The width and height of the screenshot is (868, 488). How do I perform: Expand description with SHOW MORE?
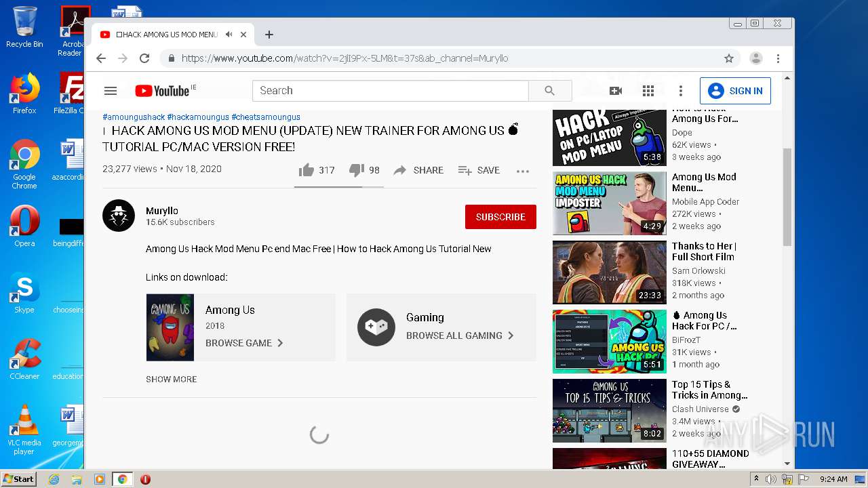(x=172, y=379)
